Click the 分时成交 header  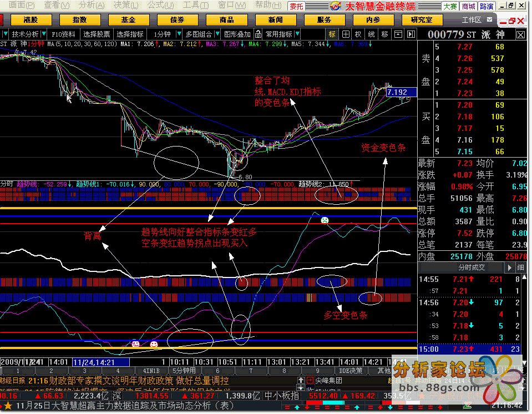pos(472,267)
